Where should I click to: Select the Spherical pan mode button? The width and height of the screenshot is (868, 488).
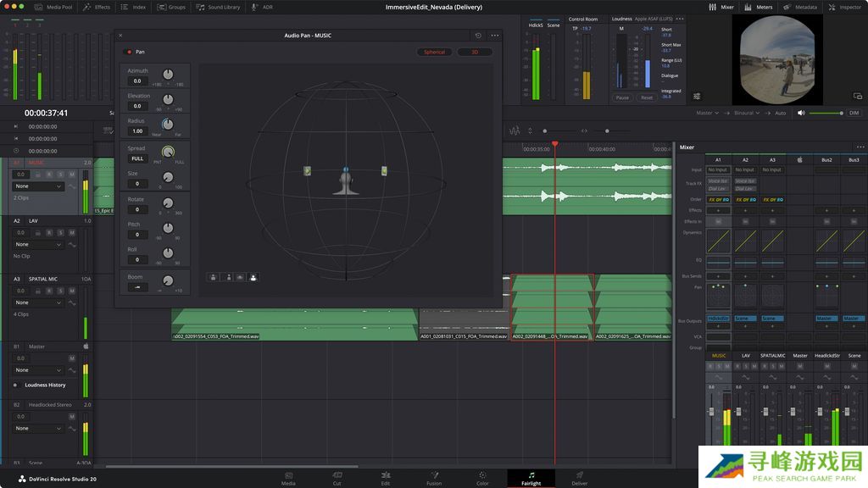coord(434,52)
